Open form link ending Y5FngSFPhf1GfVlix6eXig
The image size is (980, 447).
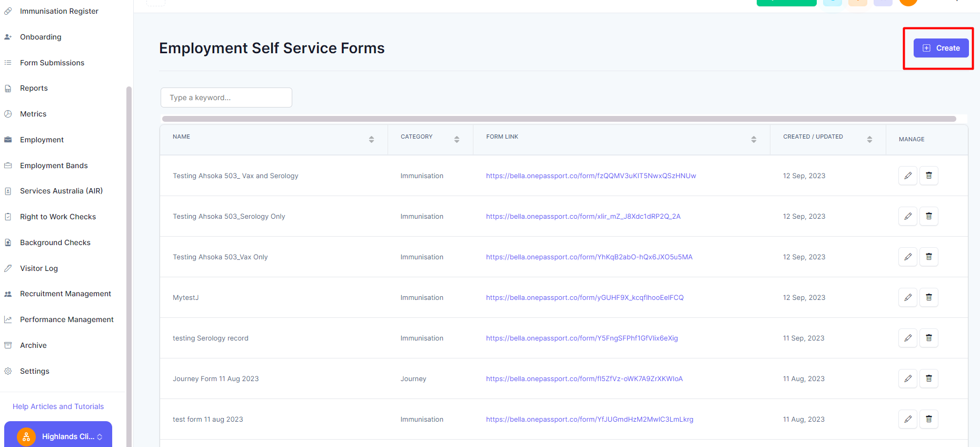[x=582, y=338]
